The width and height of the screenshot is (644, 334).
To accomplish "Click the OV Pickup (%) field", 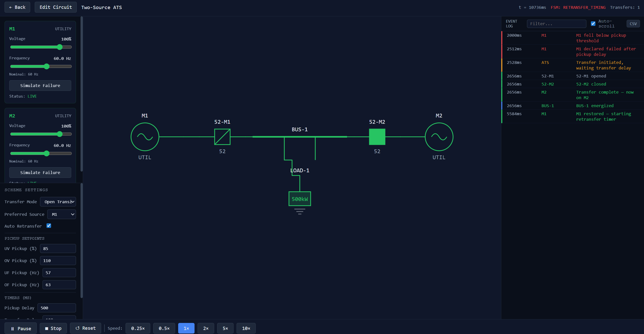I will point(58,261).
